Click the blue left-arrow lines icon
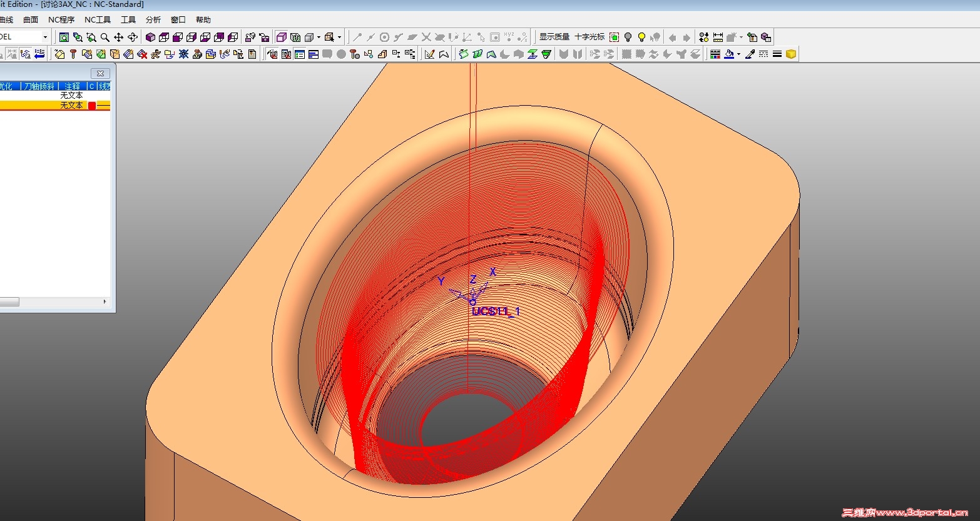This screenshot has height=521, width=980. point(39,54)
